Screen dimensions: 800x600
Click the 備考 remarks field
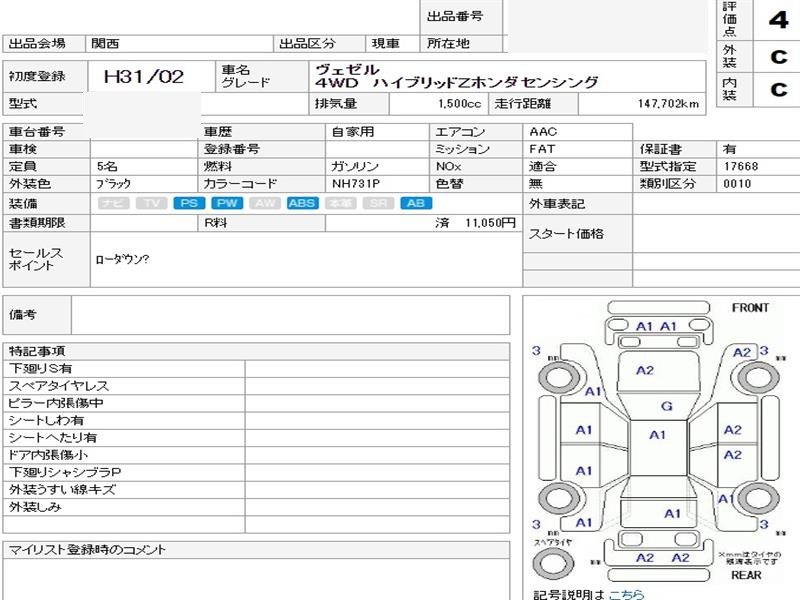point(290,315)
